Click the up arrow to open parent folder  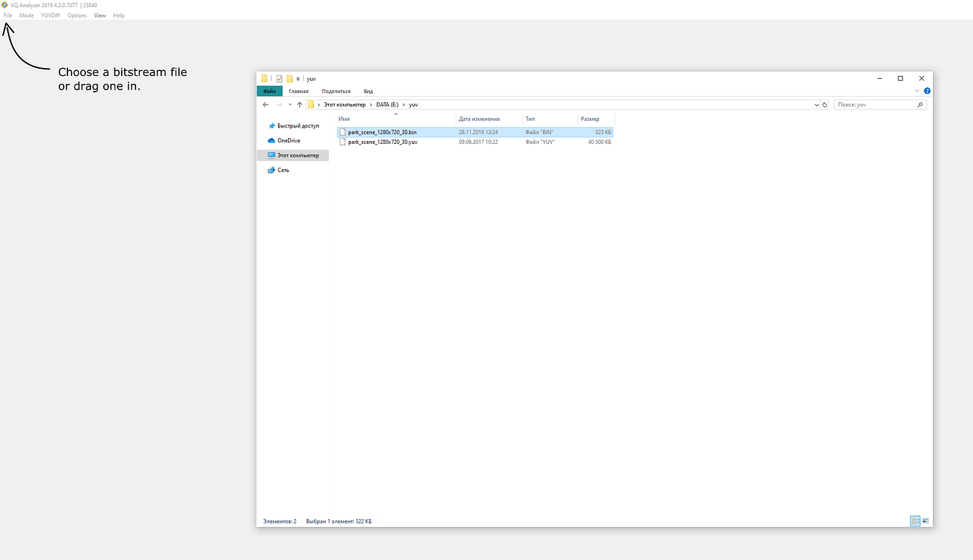tap(299, 104)
